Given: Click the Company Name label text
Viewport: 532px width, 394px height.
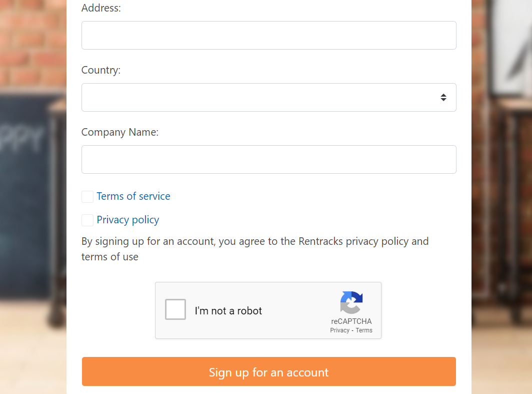Looking at the screenshot, I should [120, 132].
